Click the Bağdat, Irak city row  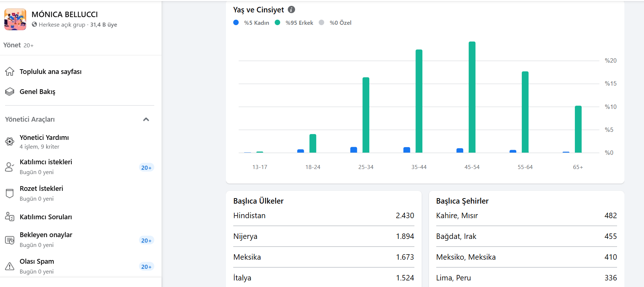click(526, 236)
